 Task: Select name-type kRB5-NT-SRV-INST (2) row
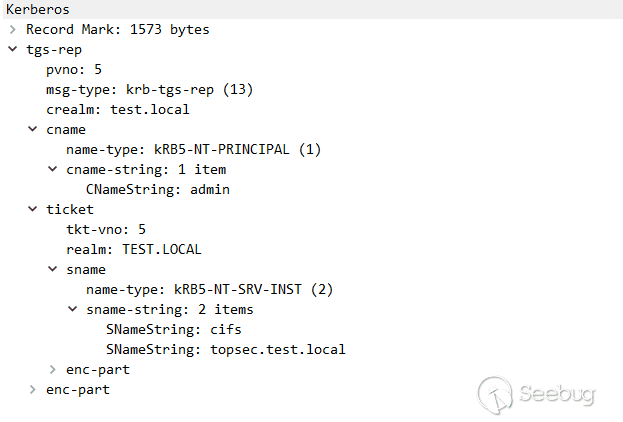coord(209,290)
